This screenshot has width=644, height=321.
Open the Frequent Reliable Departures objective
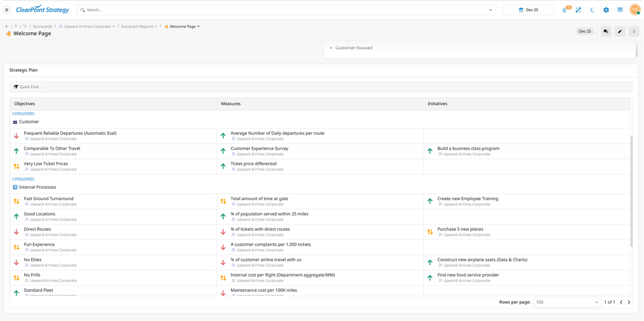pos(70,133)
